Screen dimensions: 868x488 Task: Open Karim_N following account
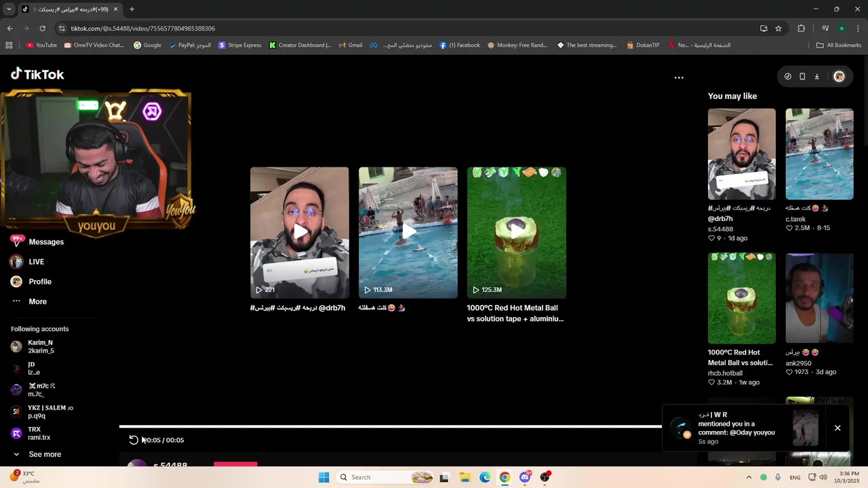[x=41, y=347]
